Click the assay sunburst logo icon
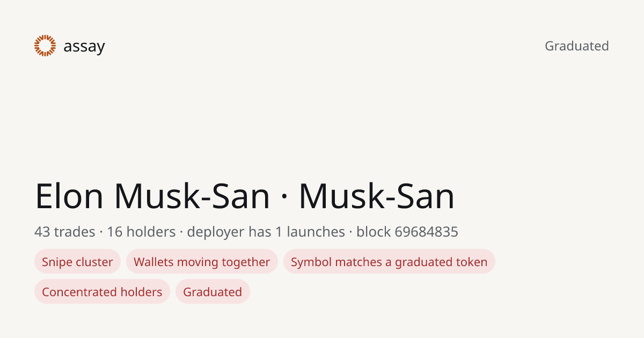Screen dimensions: 644x338 pos(45,46)
